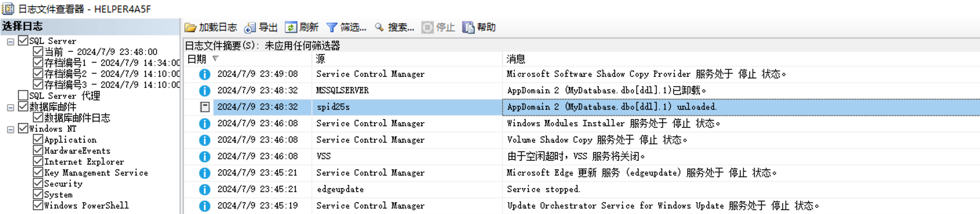
Task: Collapse the 数据库邮件 tree node
Action: tap(11, 107)
